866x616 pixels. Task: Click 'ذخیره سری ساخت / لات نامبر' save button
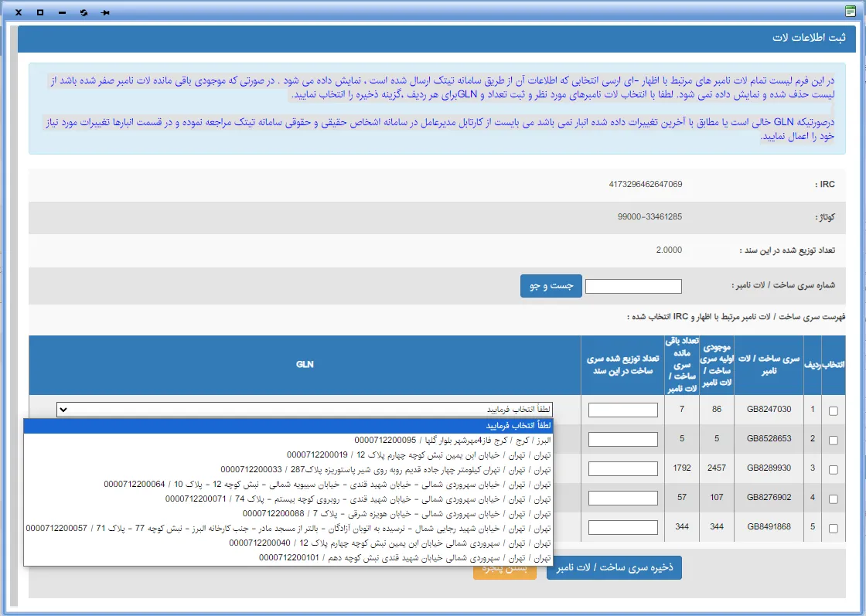tap(614, 567)
